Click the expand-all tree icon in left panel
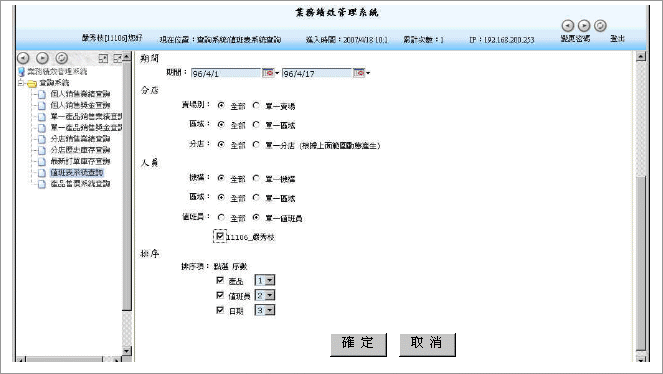The height and width of the screenshot is (374, 663). pyautogui.click(x=103, y=58)
